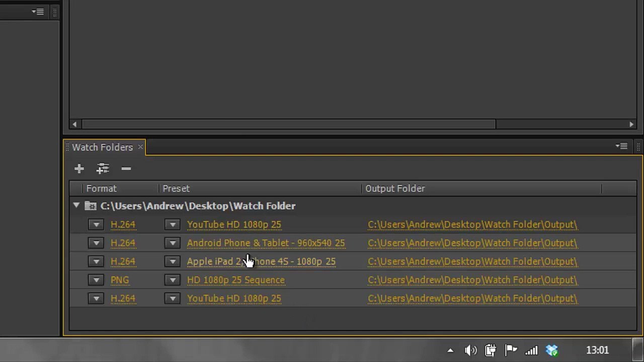Open output folder path of PNG row
The image size is (644, 362).
pos(472,280)
